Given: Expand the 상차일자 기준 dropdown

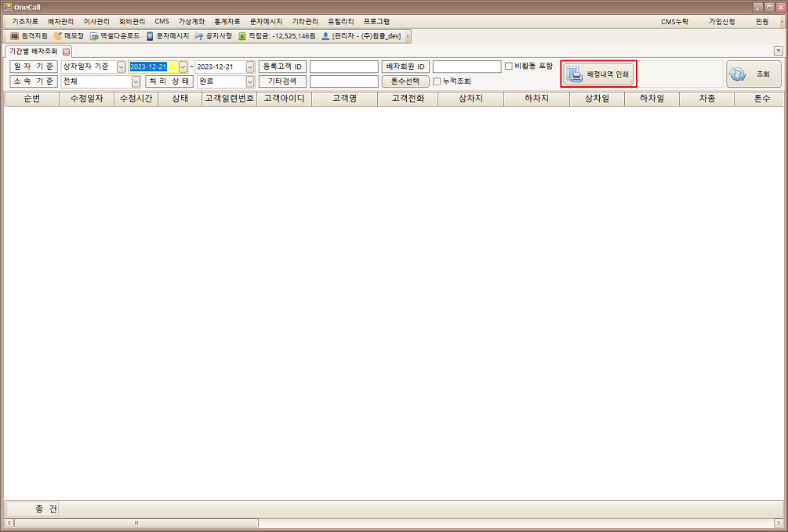Looking at the screenshot, I should pyautogui.click(x=121, y=67).
